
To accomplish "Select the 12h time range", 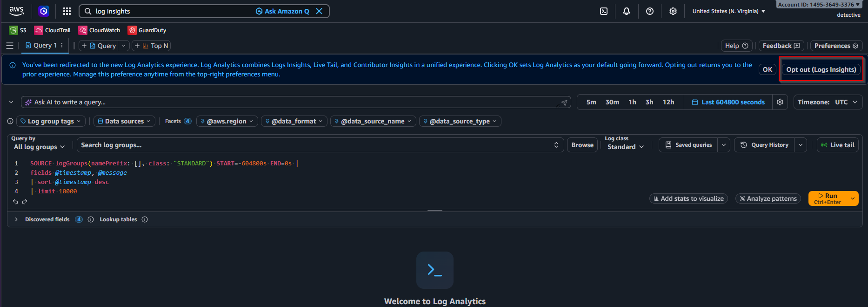I will click(x=668, y=102).
